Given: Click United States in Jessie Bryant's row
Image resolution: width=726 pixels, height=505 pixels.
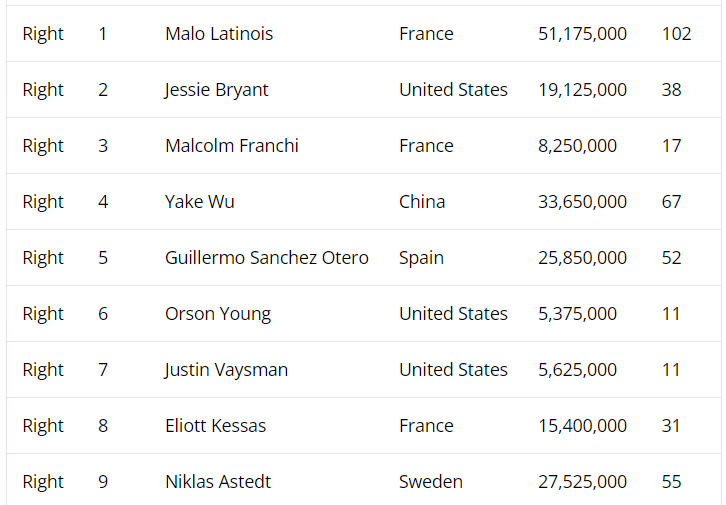Looking at the screenshot, I should 453,90.
